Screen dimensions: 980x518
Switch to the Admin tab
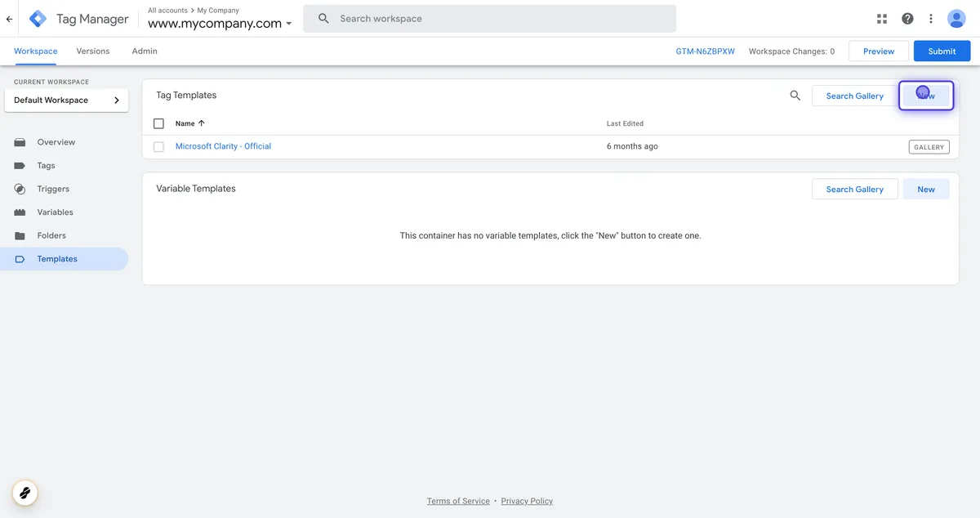point(145,51)
